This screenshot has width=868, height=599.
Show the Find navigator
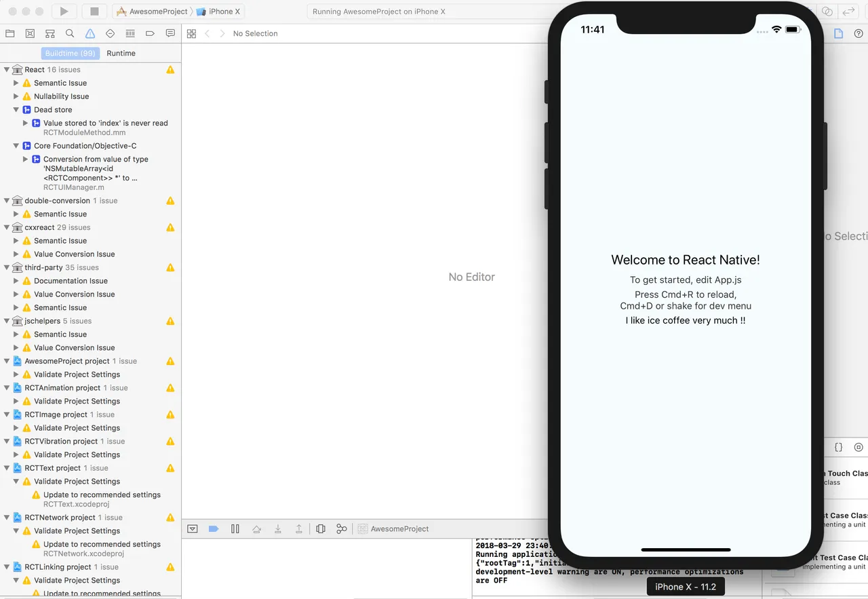coord(70,33)
